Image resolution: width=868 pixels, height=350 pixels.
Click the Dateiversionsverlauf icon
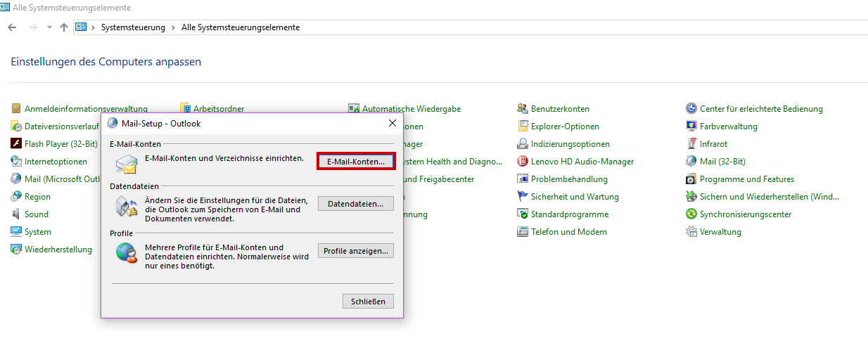16,127
